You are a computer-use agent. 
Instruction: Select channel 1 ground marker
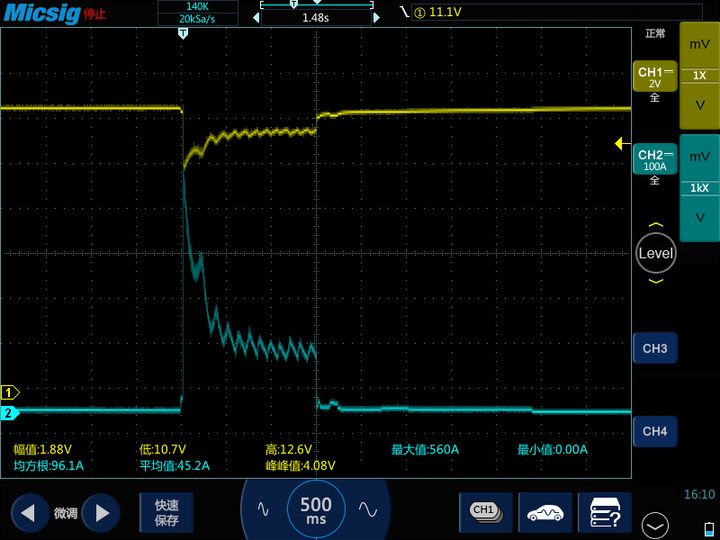(9, 393)
